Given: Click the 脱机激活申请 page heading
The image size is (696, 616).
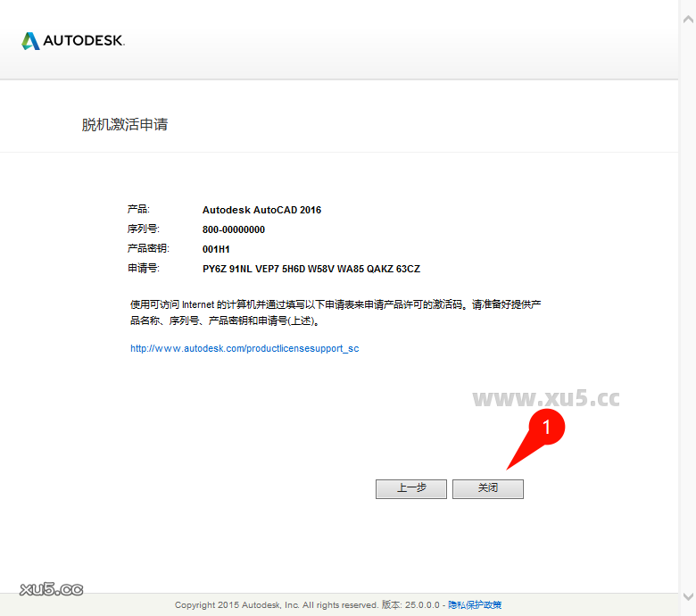Looking at the screenshot, I should [125, 125].
